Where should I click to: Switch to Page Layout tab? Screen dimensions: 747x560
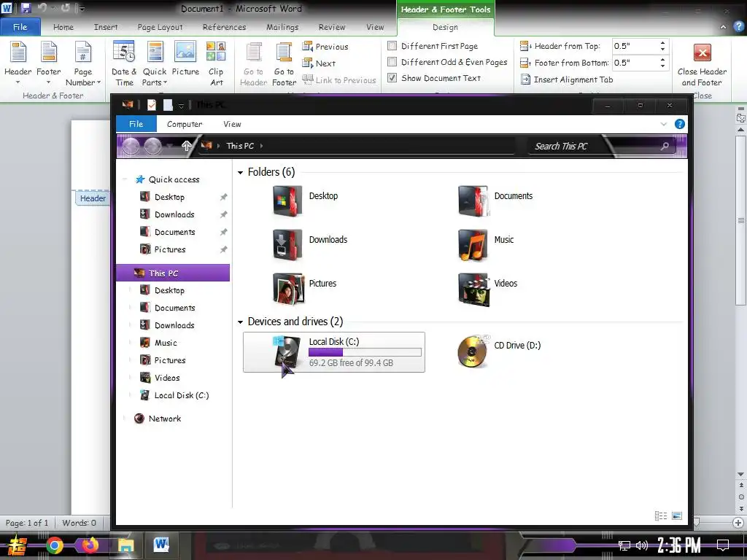[x=160, y=27]
